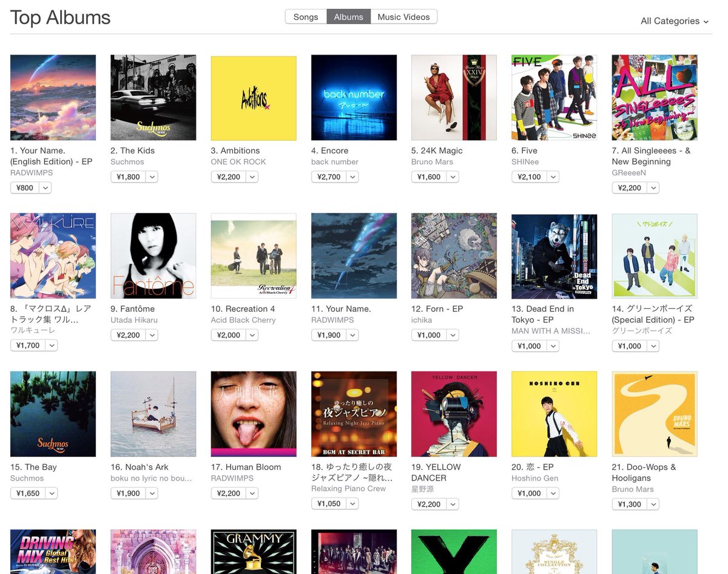The width and height of the screenshot is (728, 574).
Task: Open the yellow Ambitions album cover
Action: (x=254, y=98)
